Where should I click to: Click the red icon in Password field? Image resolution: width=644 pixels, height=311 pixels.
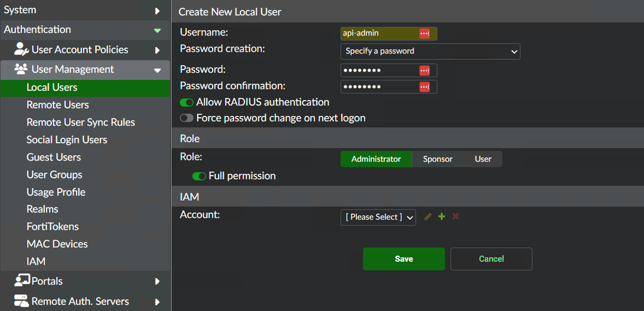[424, 70]
